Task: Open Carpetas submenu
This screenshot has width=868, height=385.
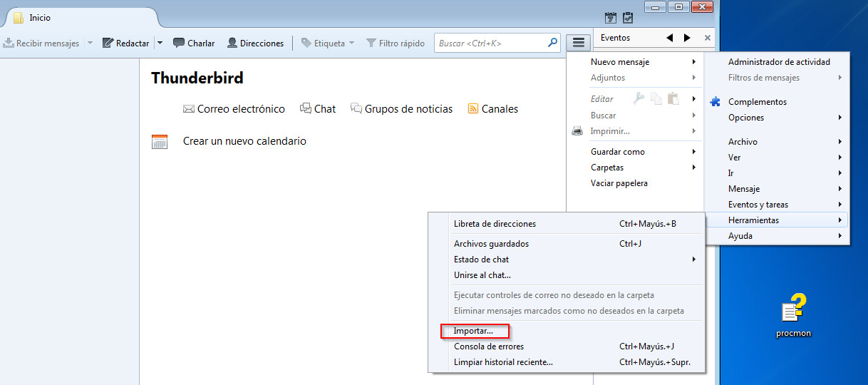Action: (x=634, y=168)
